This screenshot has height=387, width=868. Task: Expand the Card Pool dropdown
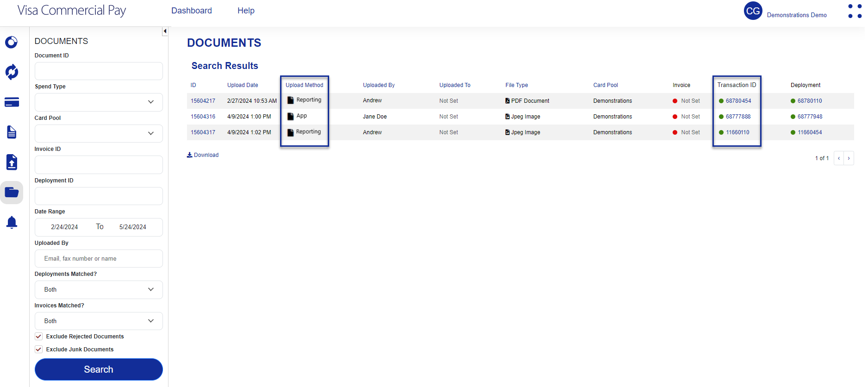(99, 134)
